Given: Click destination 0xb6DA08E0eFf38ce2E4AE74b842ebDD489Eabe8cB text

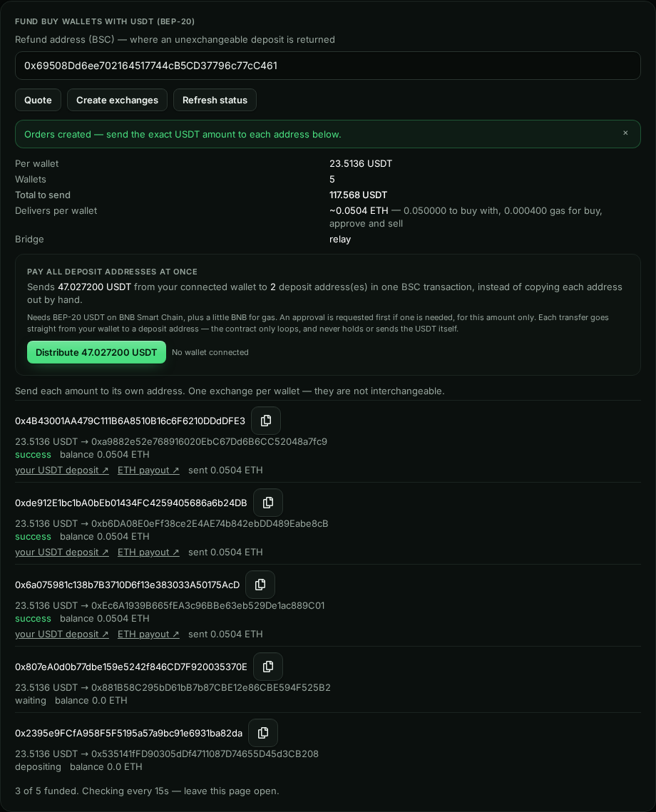Looking at the screenshot, I should pos(210,523).
